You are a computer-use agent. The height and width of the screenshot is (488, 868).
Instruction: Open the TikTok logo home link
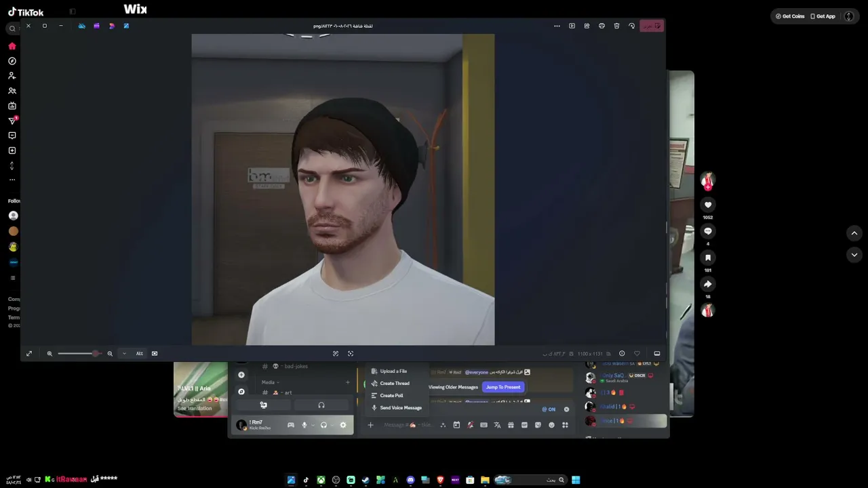click(x=26, y=12)
